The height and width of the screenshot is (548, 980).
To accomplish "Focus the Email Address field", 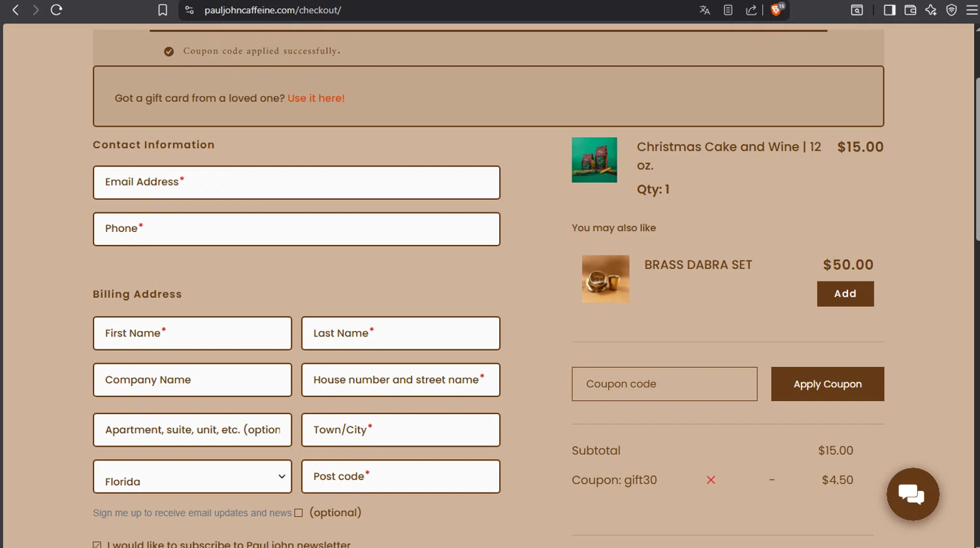I will pos(297,182).
